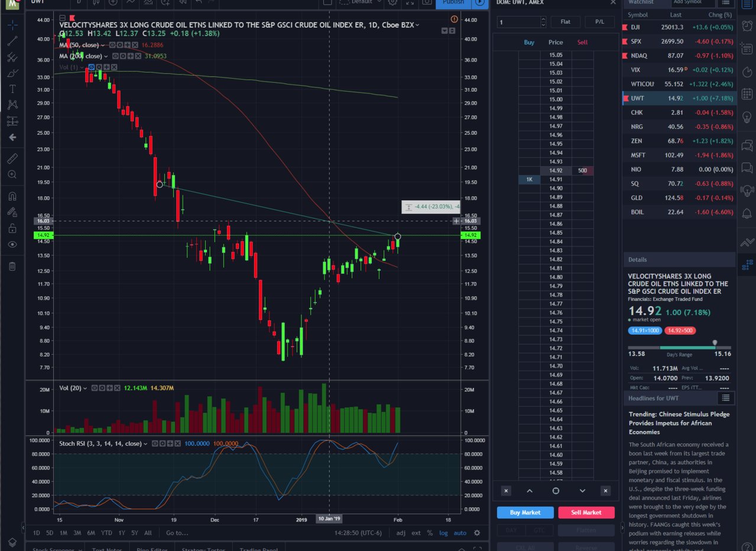Step the DOM ladder upward
Viewport: 756px width, 551px height.
tap(529, 491)
